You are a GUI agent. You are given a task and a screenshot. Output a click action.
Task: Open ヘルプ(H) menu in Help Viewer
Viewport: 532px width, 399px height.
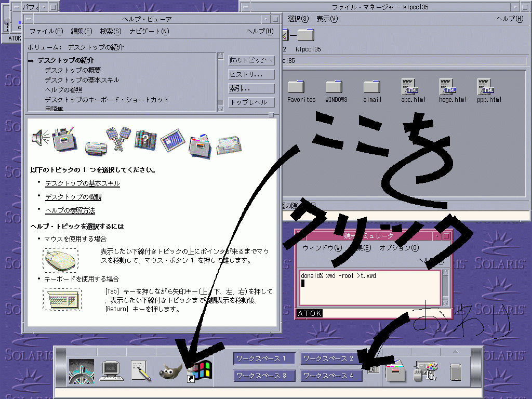tap(260, 31)
